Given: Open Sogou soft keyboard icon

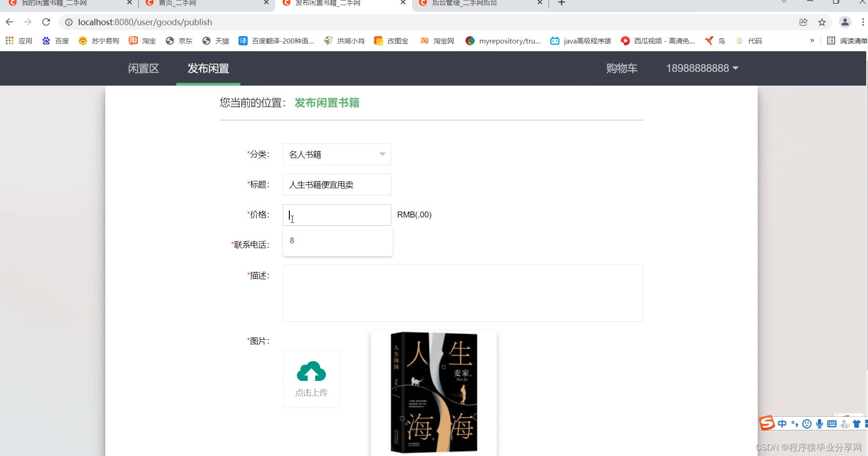Looking at the screenshot, I should point(832,424).
